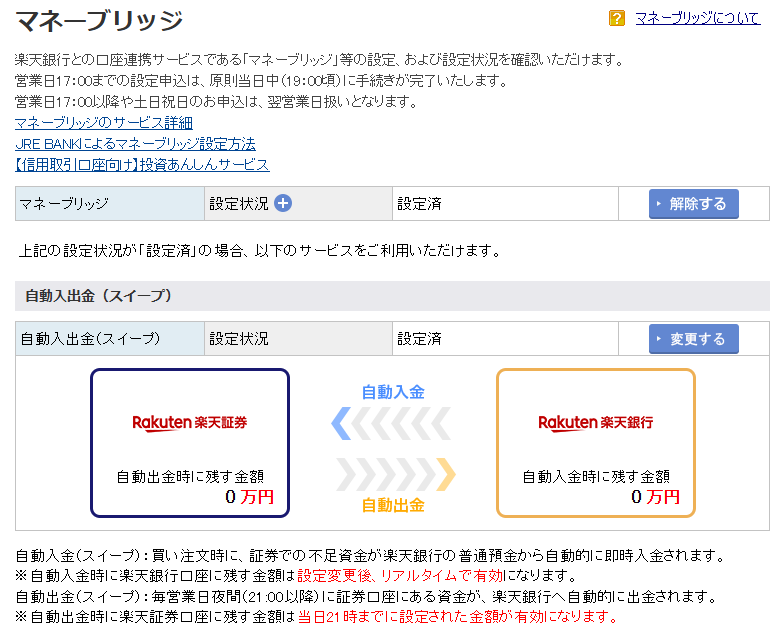Open JRE BANKによるマネーブリッジ設定方法 link
The image size is (779, 633).
[135, 144]
